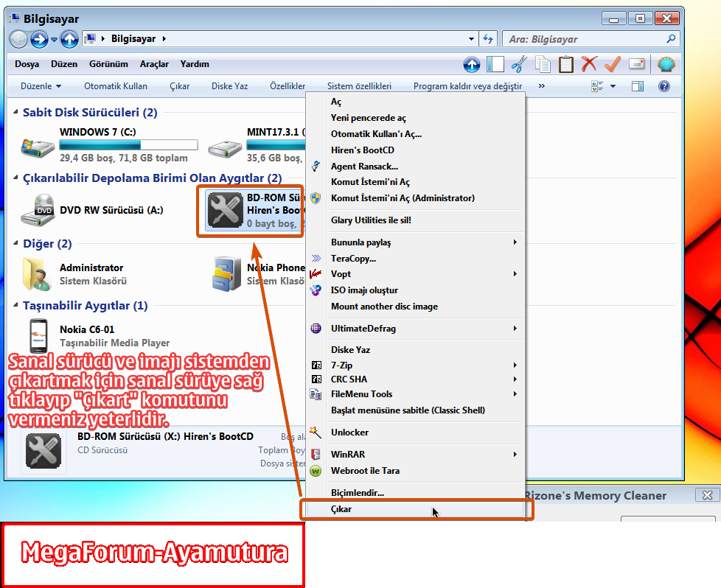721x588 pixels.
Task: Choose Biçimlendir... in context menu
Action: click(416, 493)
